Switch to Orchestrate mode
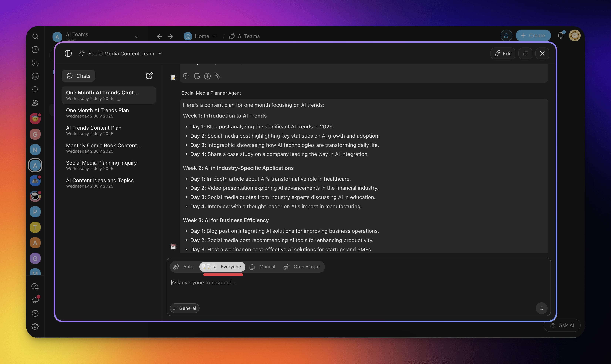This screenshot has height=364, width=611. pyautogui.click(x=302, y=267)
